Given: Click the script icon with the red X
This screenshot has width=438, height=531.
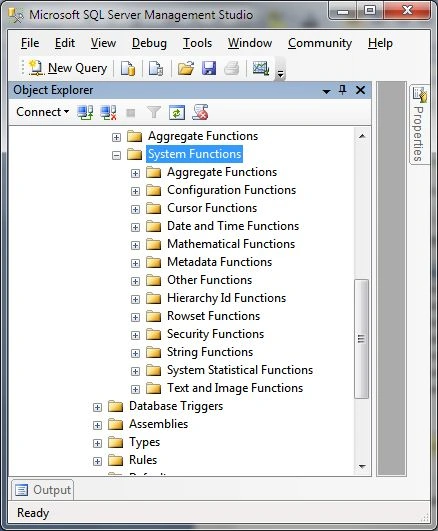Looking at the screenshot, I should click(200, 112).
